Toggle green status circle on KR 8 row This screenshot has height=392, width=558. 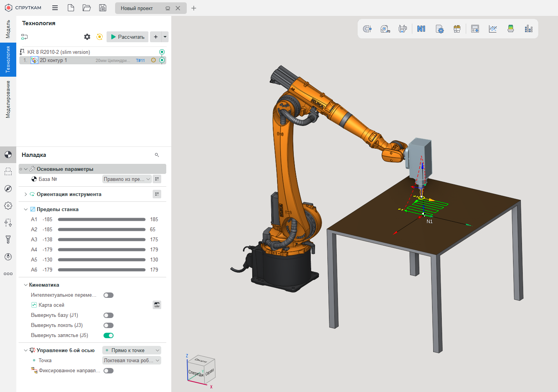pyautogui.click(x=162, y=52)
